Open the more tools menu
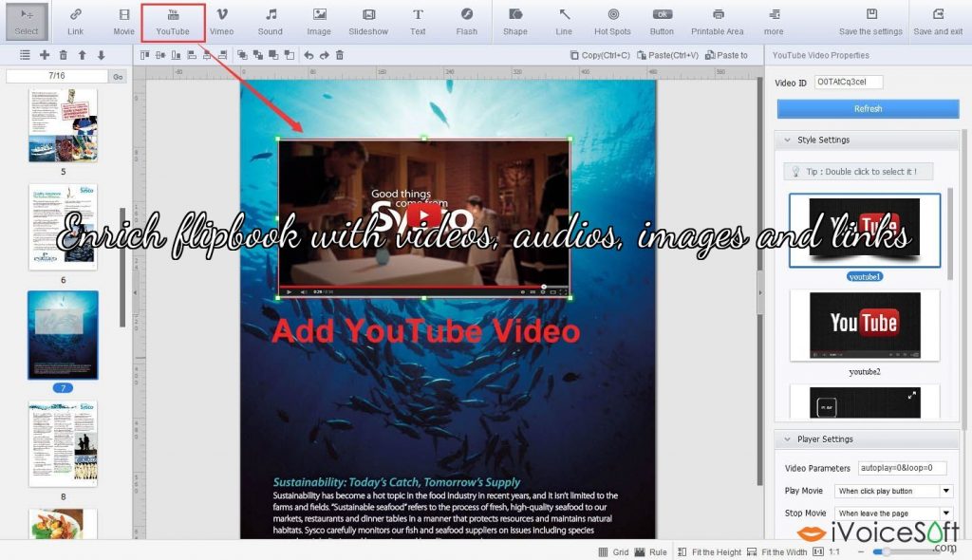 coord(774,22)
